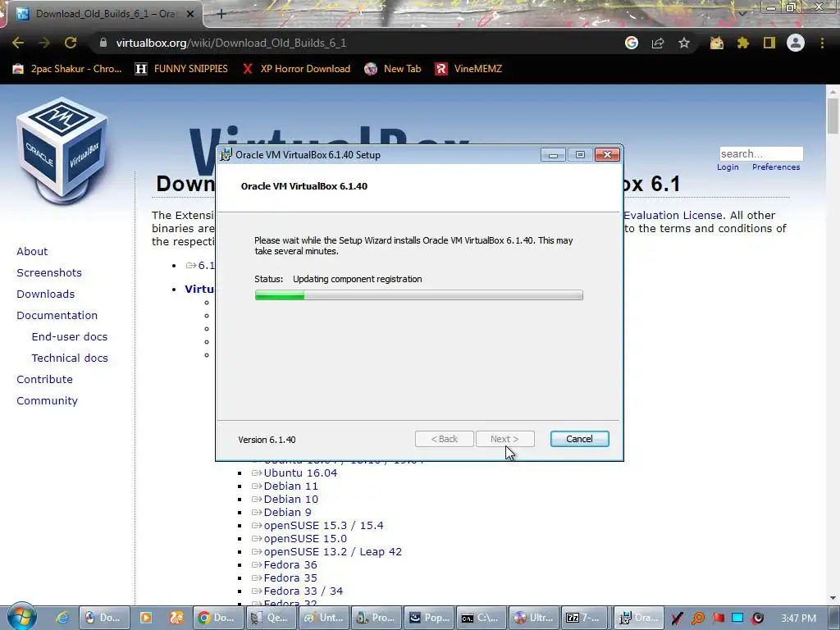Go back with browser back arrow
The image size is (840, 630).
click(18, 43)
